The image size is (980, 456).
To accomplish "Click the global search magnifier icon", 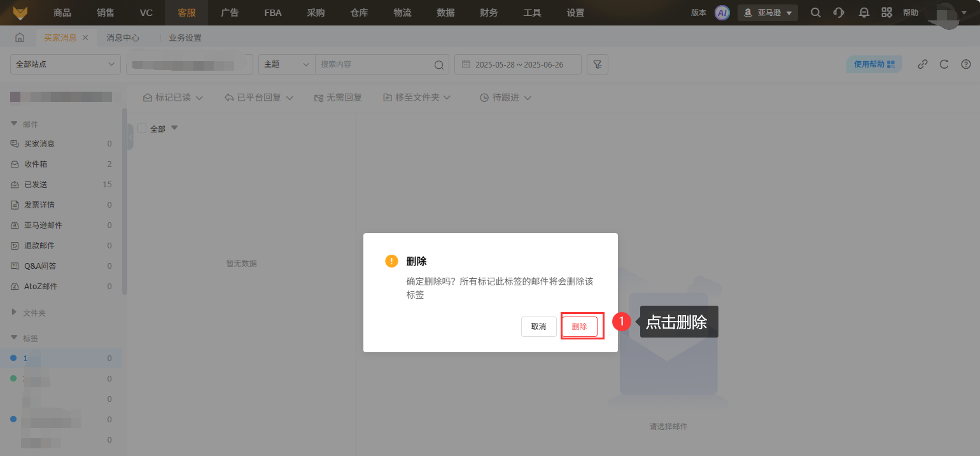I will (815, 13).
